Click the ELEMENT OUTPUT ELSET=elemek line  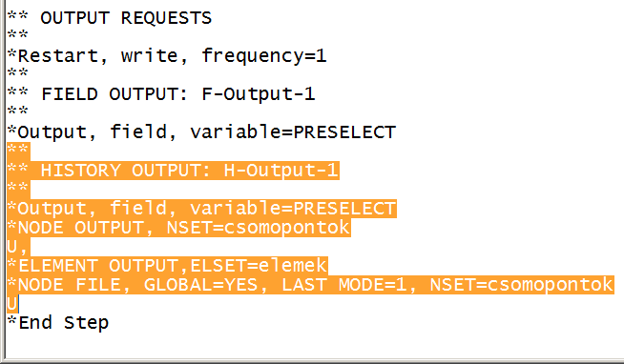(x=167, y=266)
